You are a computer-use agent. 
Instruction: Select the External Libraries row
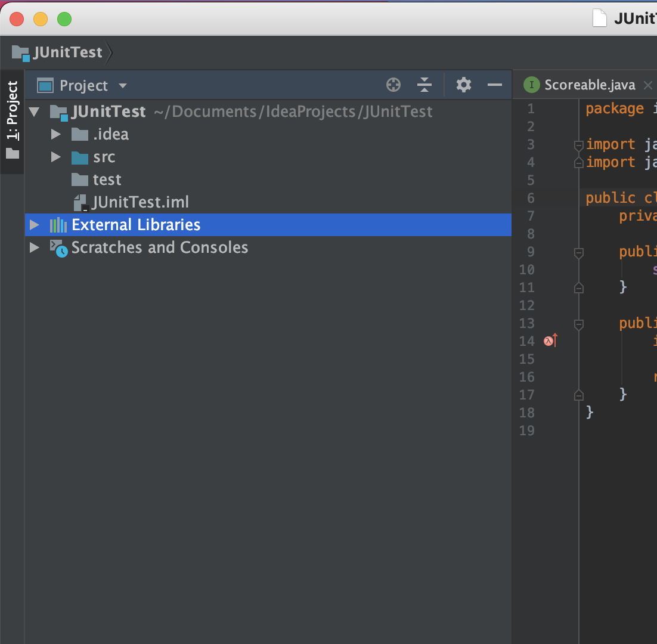pyautogui.click(x=268, y=225)
